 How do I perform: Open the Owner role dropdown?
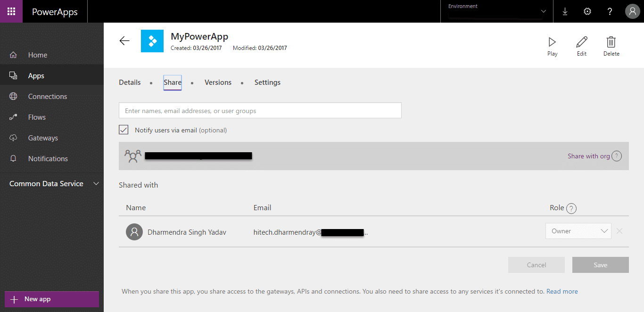[x=578, y=231]
